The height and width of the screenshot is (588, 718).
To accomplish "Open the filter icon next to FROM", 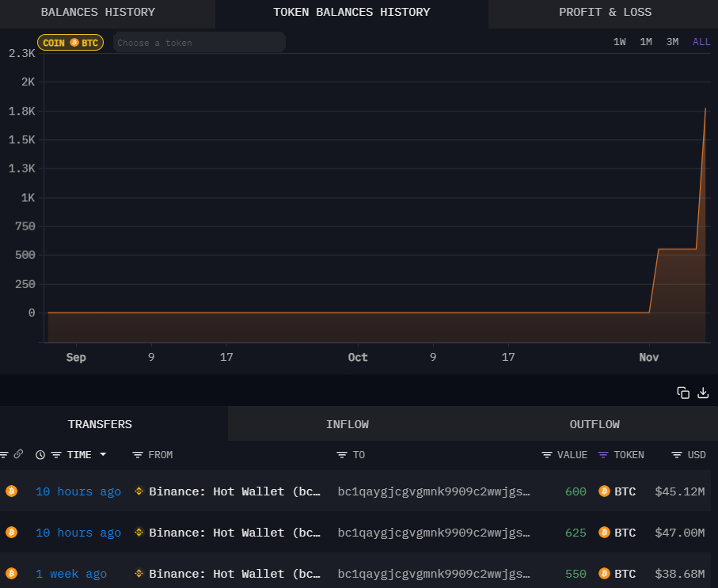I will click(x=138, y=455).
